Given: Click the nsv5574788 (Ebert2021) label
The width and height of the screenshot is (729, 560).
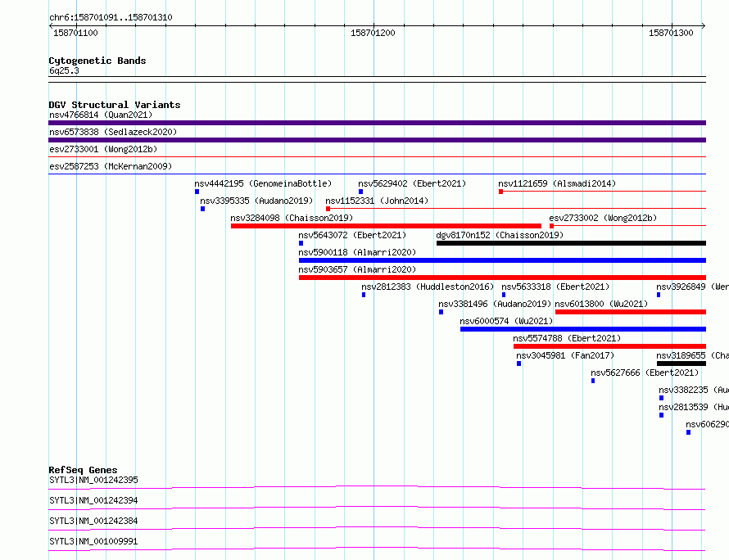Looking at the screenshot, I should [567, 338].
